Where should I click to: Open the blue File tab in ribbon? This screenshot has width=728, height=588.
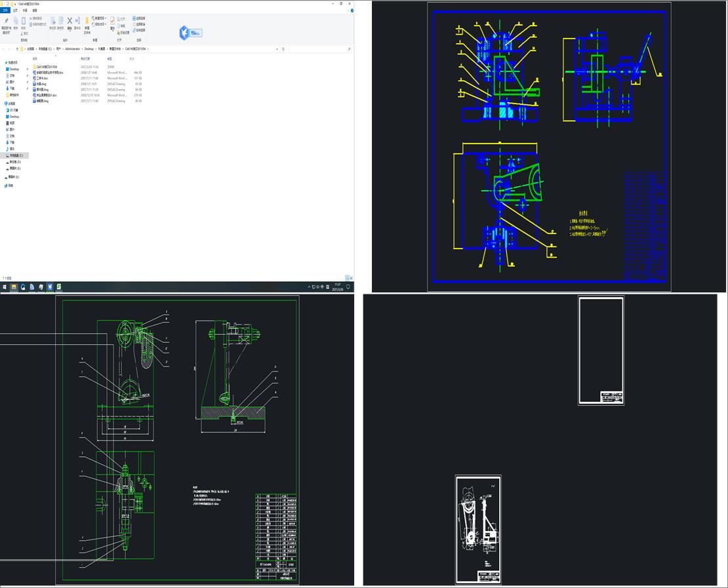pos(5,10)
